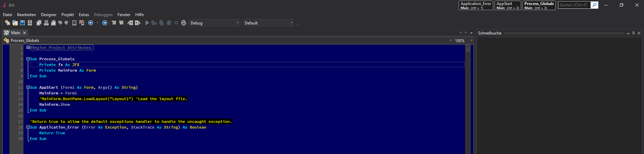This screenshot has width=644, height=154.
Task: Click the Stop square icon
Action: click(x=176, y=23)
